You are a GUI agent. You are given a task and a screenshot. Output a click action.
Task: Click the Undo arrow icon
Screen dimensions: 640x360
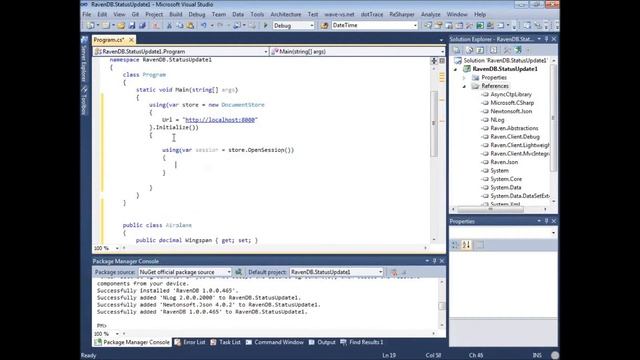[x=203, y=26]
